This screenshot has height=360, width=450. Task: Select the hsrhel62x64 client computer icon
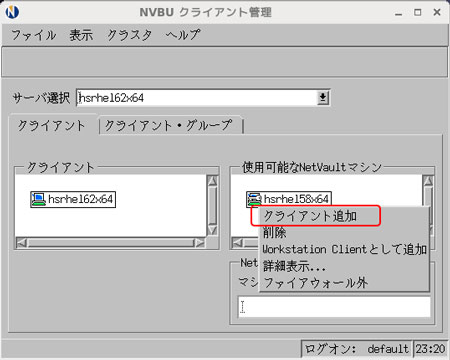(38, 199)
